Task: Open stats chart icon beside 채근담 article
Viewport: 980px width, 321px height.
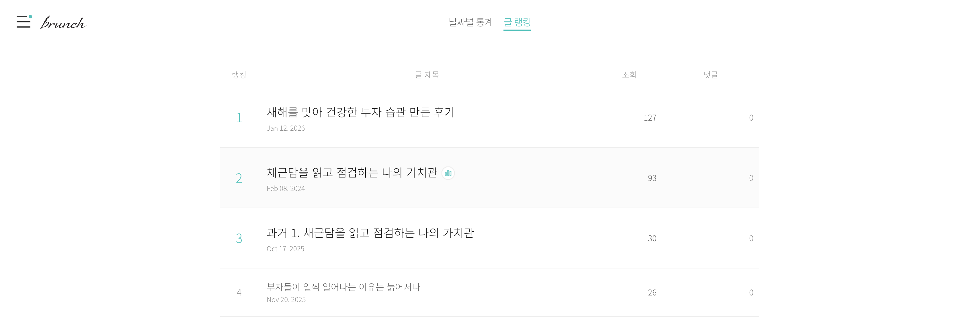Action: (x=448, y=173)
